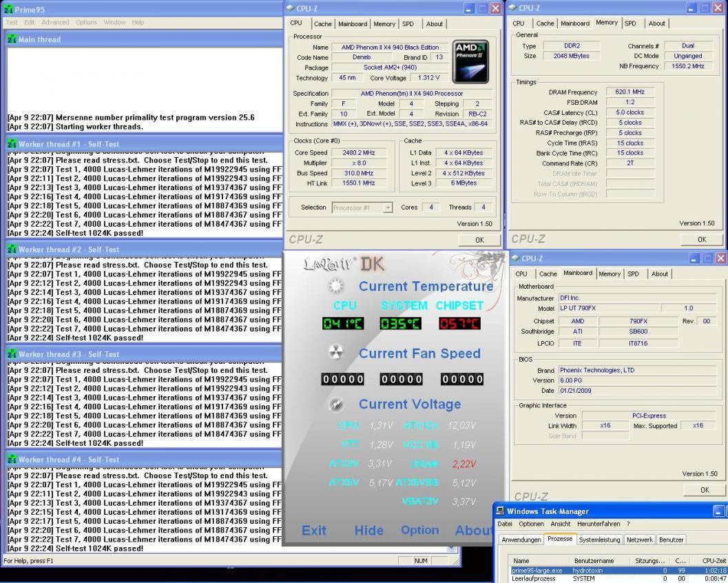Viewport: 728px width, 583px height.
Task: Click the Worker thread #4 window icon
Action: [x=12, y=460]
